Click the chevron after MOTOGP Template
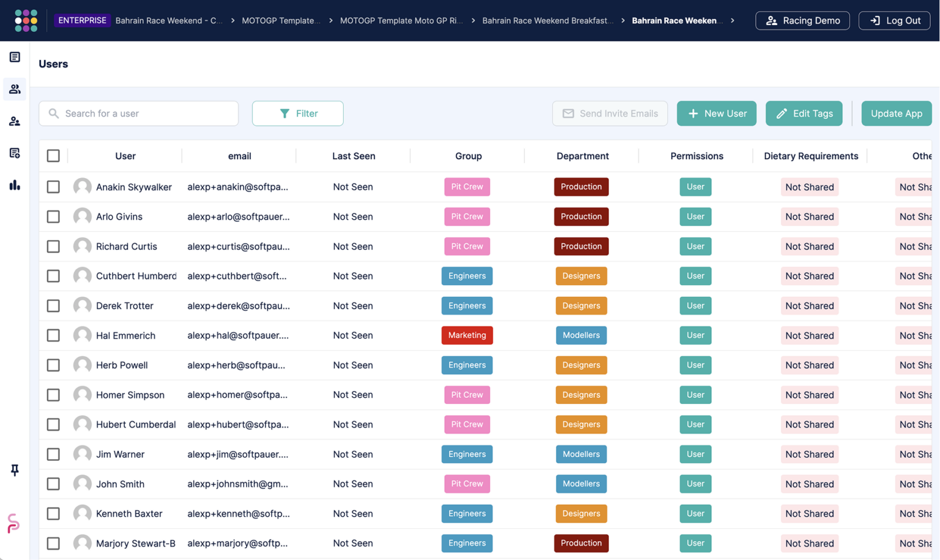The height and width of the screenshot is (560, 940). coord(330,20)
